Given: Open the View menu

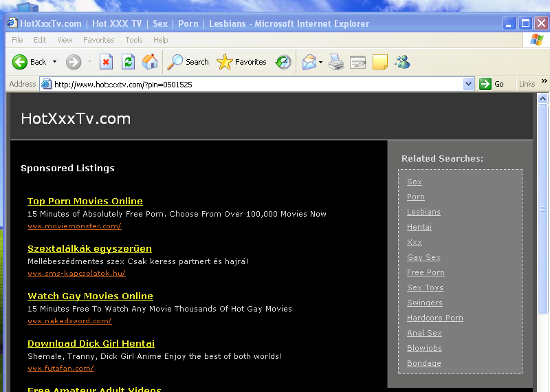Looking at the screenshot, I should click(x=65, y=40).
